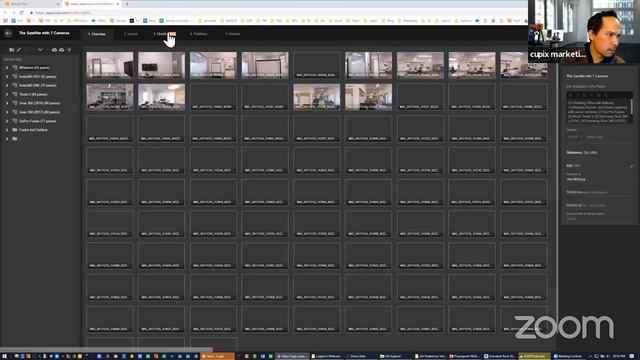This screenshot has width=640, height=360.
Task: Open the third tab with the orange badge
Action: tap(164, 34)
